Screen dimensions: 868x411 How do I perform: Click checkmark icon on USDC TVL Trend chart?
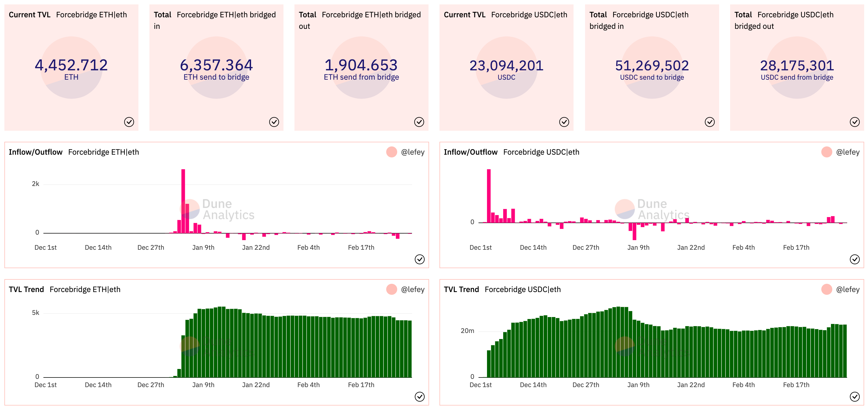tap(855, 397)
